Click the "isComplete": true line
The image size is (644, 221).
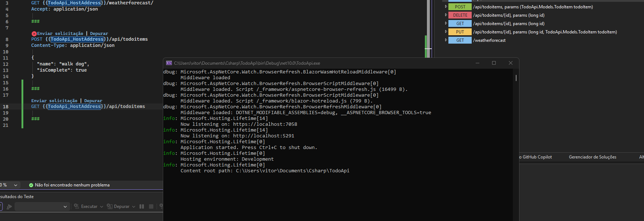click(x=62, y=70)
